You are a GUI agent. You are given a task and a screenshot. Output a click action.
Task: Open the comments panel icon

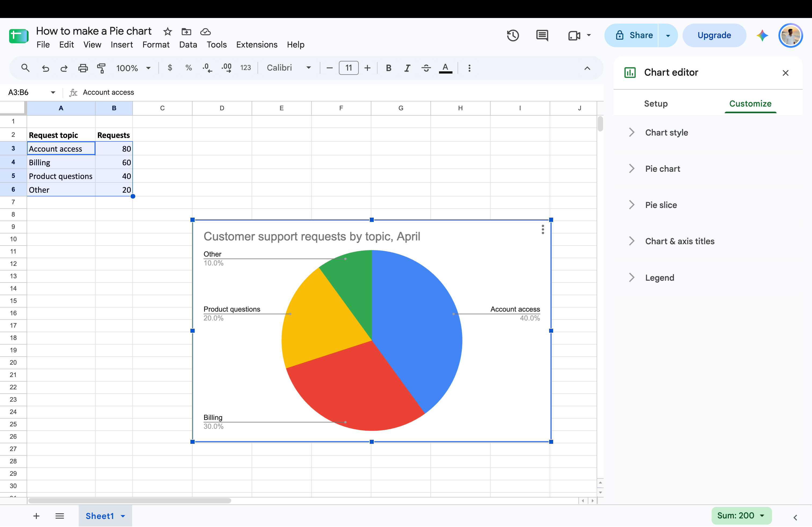click(542, 35)
